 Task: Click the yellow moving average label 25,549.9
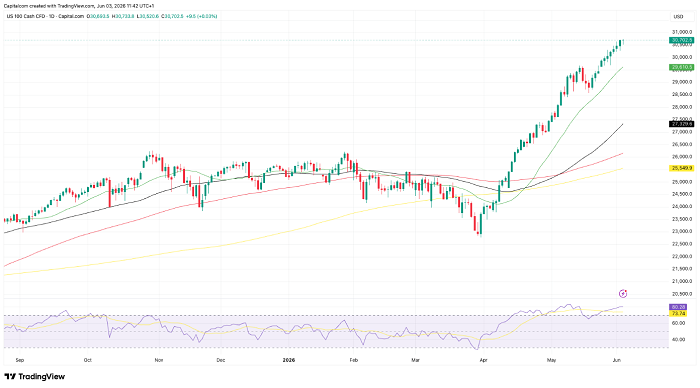pos(681,168)
